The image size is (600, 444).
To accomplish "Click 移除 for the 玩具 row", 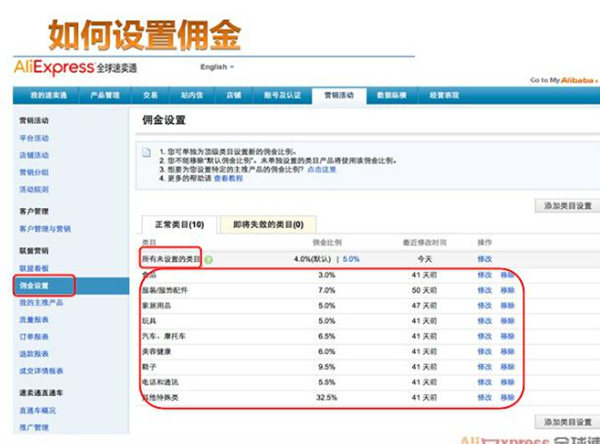I will coord(508,320).
